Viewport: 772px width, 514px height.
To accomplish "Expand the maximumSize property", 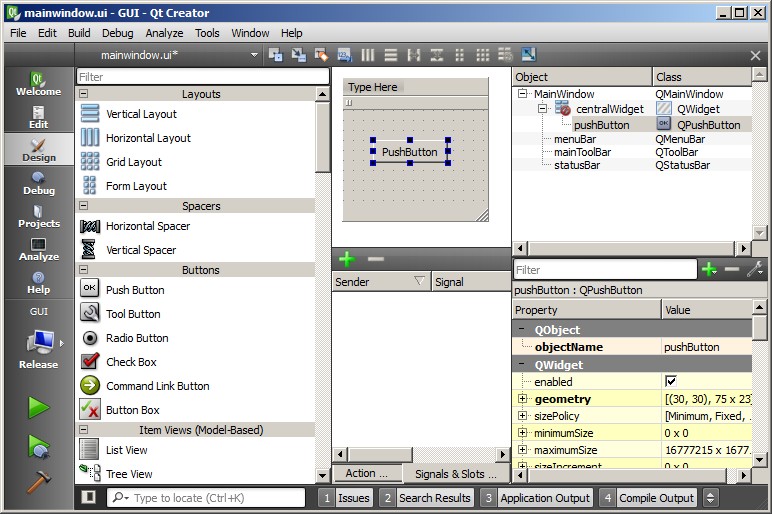I will click(x=522, y=450).
